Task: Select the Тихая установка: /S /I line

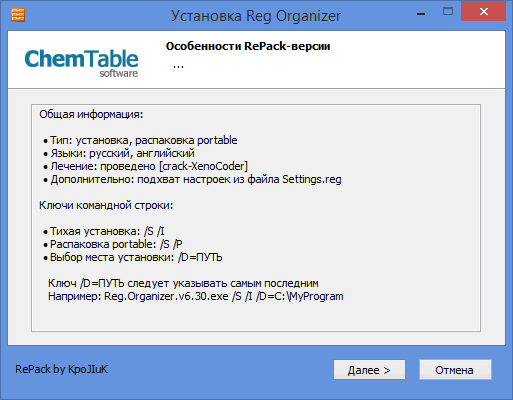Action: pos(104,231)
